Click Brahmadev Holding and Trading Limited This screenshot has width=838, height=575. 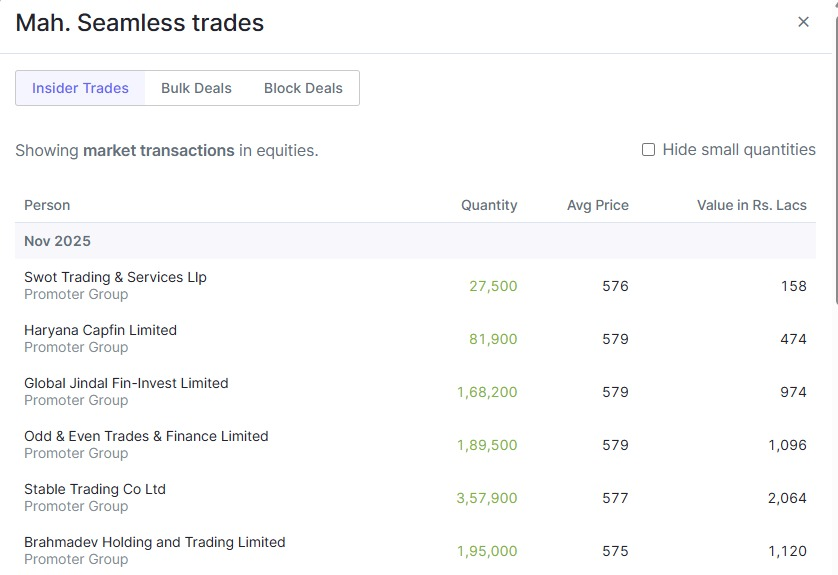point(155,542)
